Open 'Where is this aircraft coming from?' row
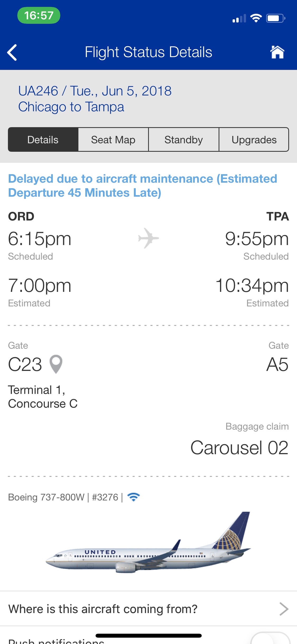 pos(103,609)
